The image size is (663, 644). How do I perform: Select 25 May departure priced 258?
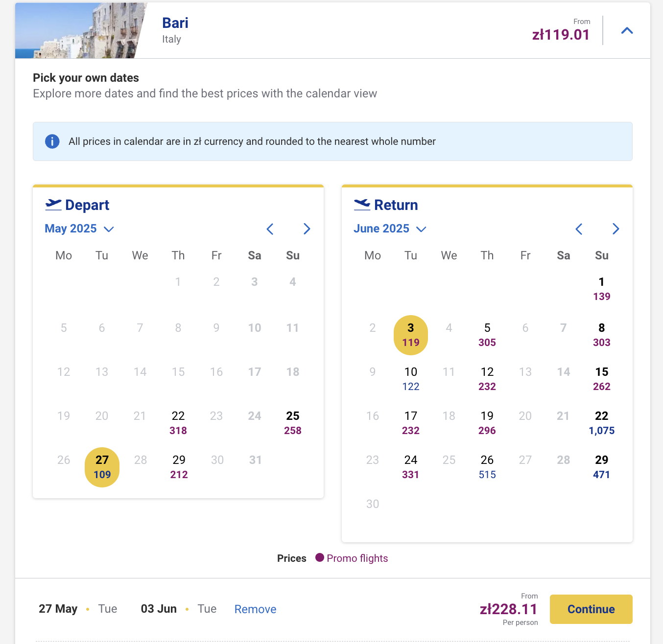(x=293, y=423)
